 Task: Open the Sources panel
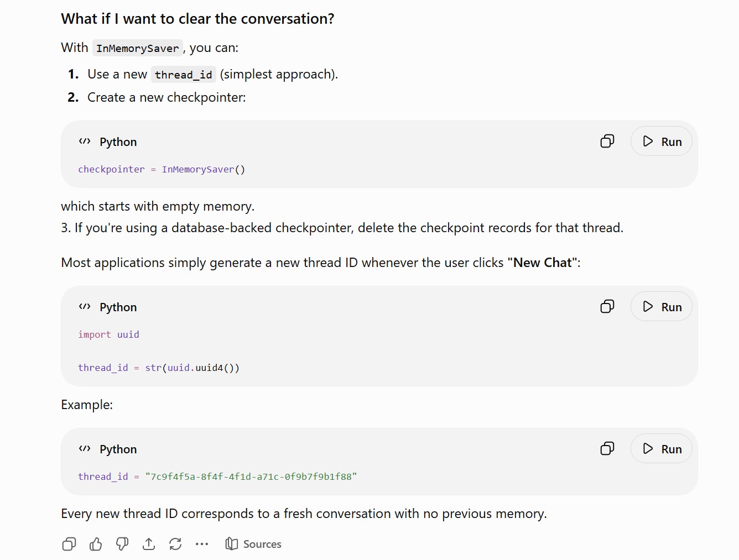tap(253, 545)
